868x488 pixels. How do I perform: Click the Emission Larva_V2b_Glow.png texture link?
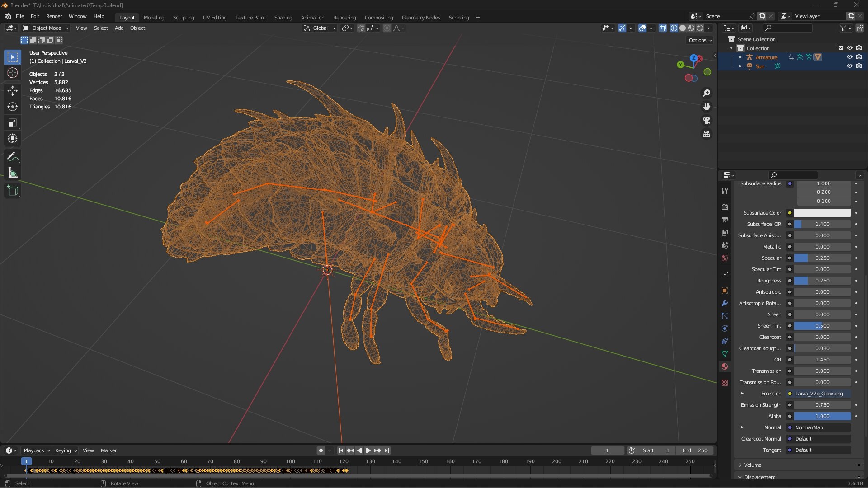tap(822, 394)
